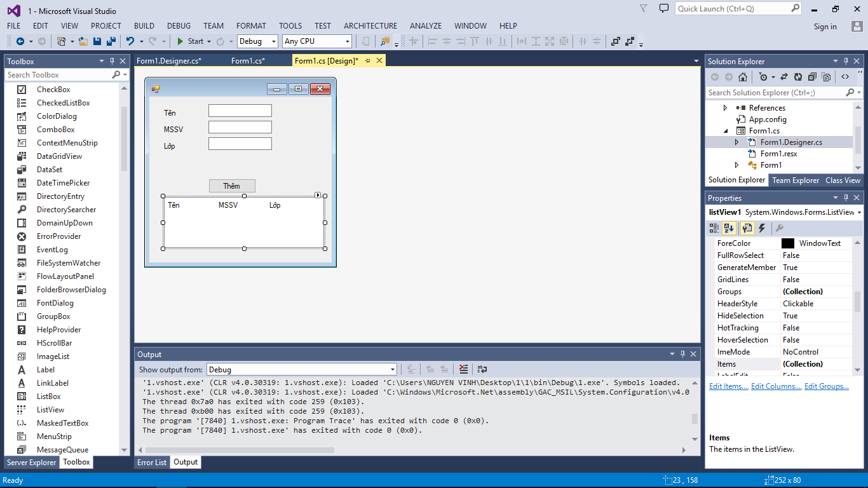This screenshot has height=488, width=868.
Task: Toggle Word Wrap in Output panel
Action: [x=482, y=369]
